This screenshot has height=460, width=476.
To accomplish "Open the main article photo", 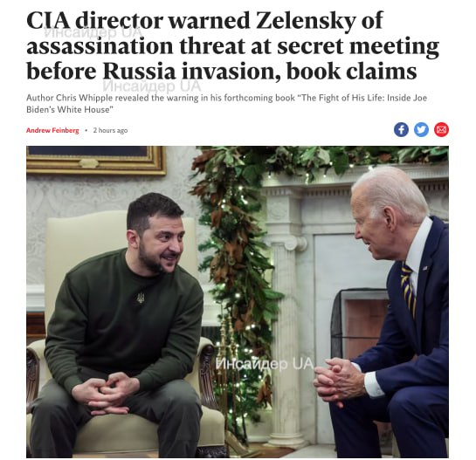I will 238,302.
